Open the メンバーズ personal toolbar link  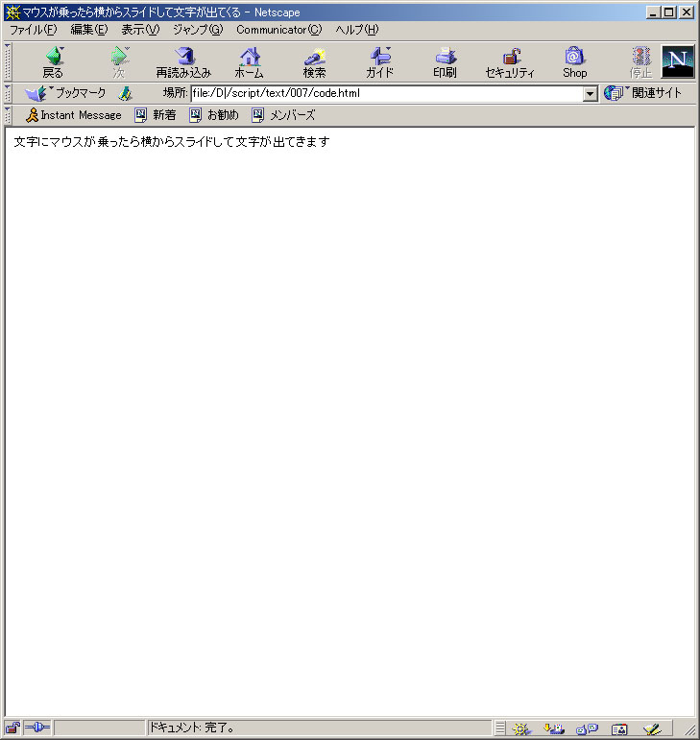tap(283, 115)
